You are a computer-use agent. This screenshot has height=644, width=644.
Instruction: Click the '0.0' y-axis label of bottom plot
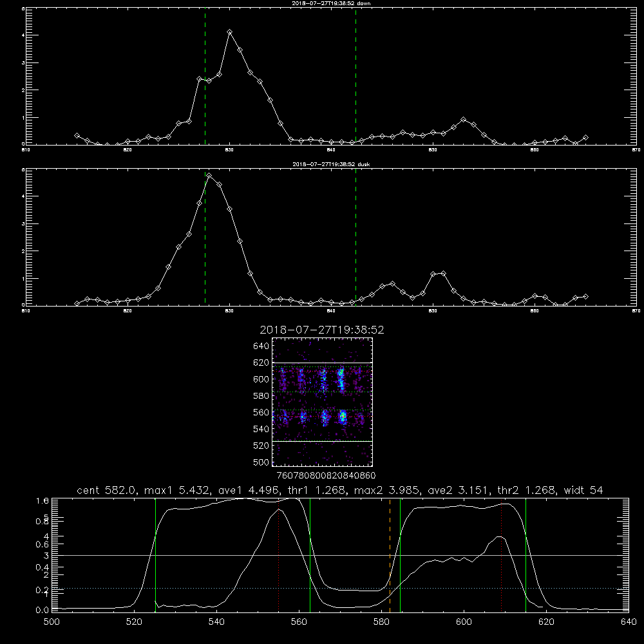coord(43,611)
